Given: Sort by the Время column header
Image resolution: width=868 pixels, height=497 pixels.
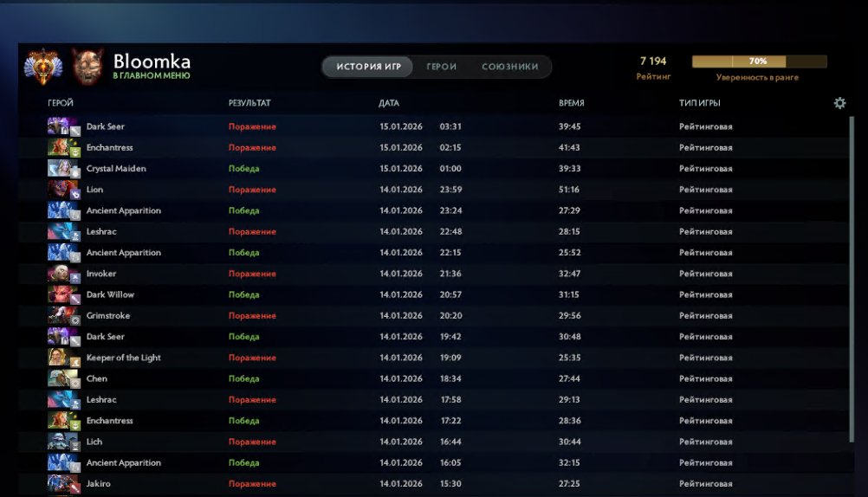Looking at the screenshot, I should (x=571, y=103).
